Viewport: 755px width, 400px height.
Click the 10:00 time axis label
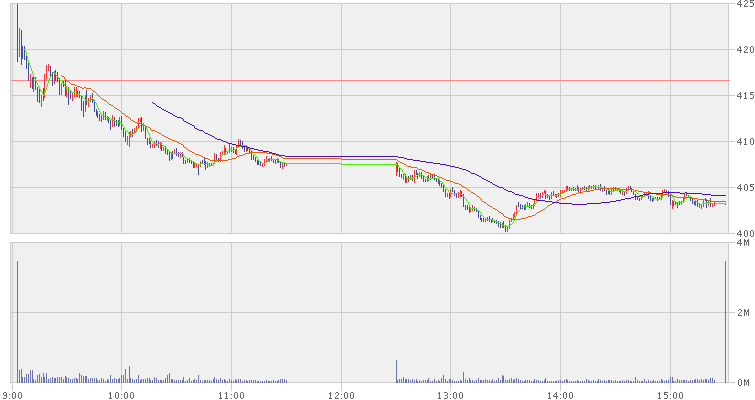121,393
